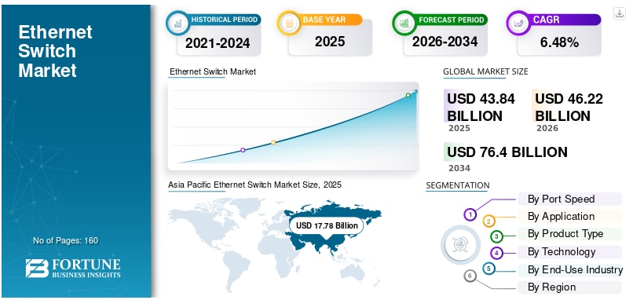644x300 pixels.
Task: Click segmentation number 3 circle
Action: coord(496,236)
